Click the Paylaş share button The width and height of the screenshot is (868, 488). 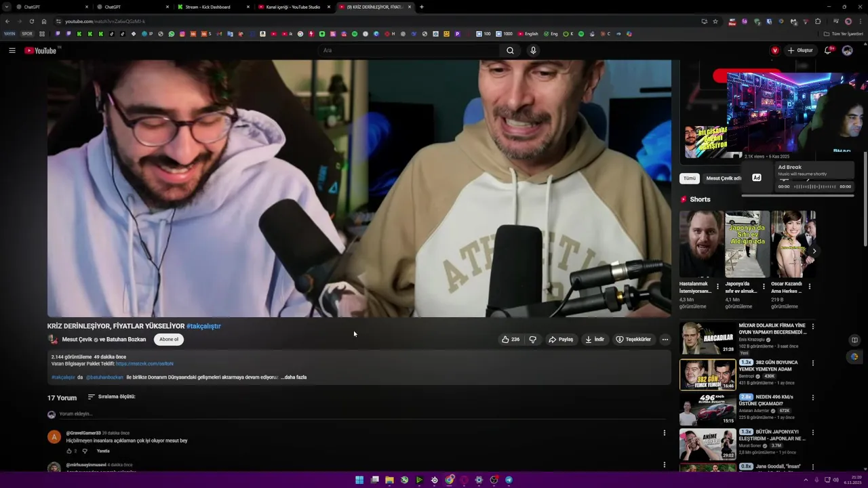tap(561, 340)
